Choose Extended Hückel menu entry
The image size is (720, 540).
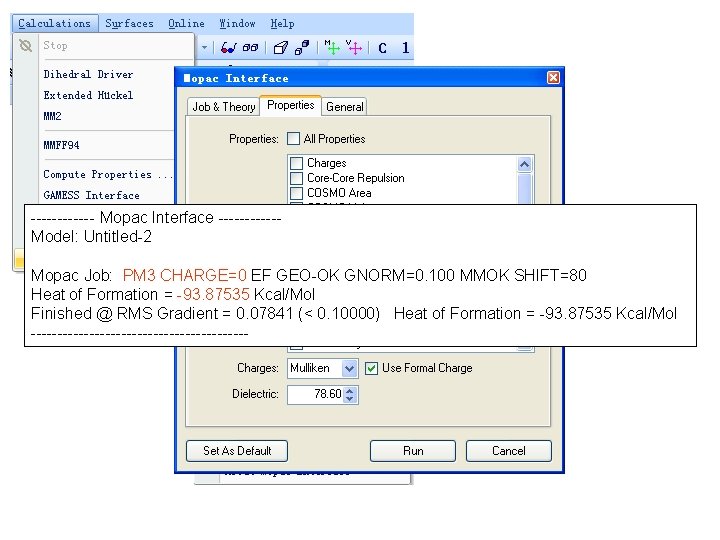click(88, 95)
